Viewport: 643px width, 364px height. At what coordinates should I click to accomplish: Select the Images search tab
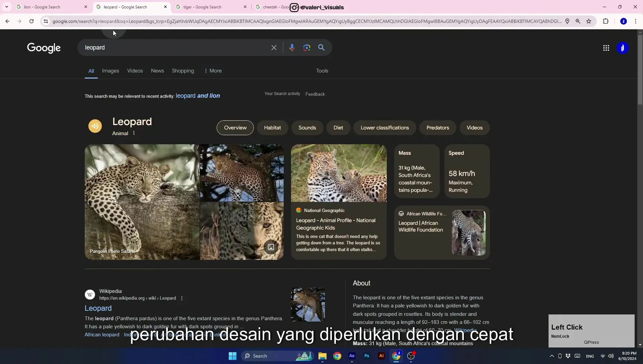coord(111,71)
